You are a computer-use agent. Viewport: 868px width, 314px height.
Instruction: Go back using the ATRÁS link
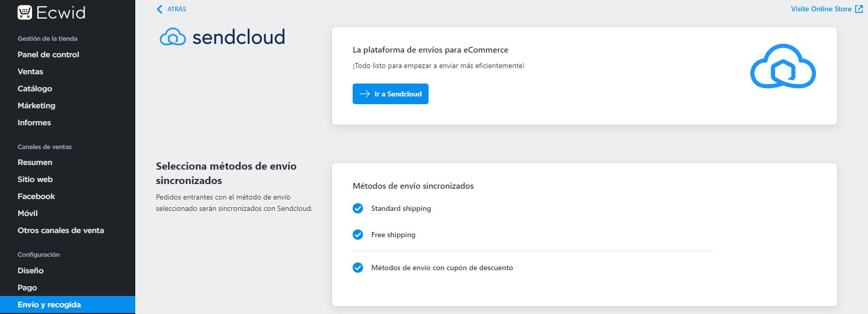tap(177, 9)
